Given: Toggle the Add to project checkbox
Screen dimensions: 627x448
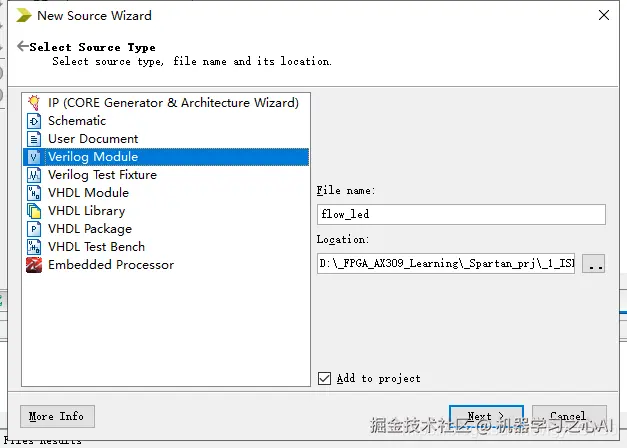Looking at the screenshot, I should point(324,378).
